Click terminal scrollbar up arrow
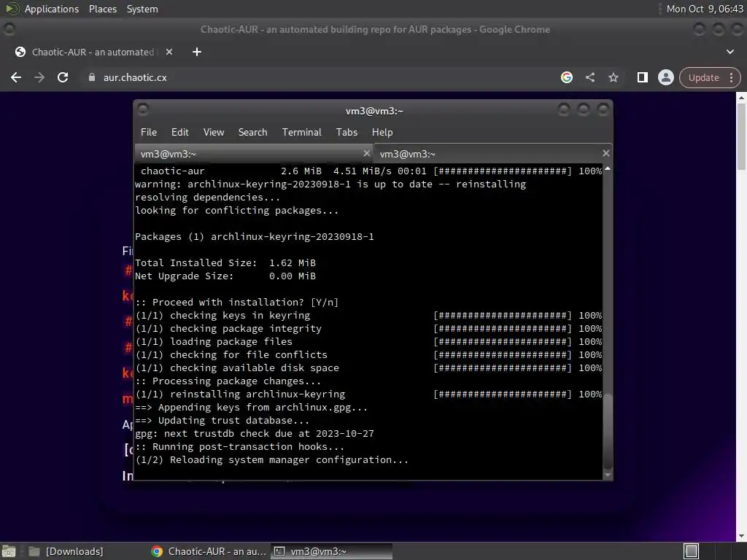Screen dimensions: 747x560 [608, 168]
